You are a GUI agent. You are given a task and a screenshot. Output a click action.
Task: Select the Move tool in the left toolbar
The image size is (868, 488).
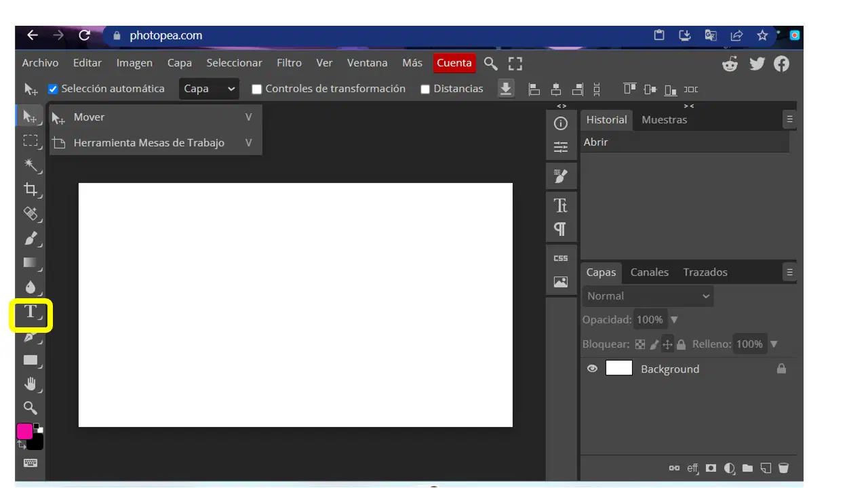[31, 117]
